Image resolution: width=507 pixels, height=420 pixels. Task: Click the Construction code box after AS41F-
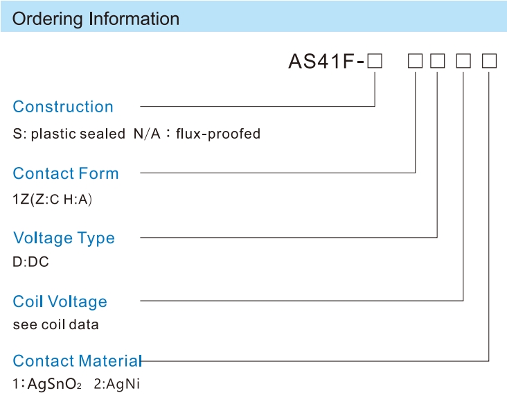[375, 61]
